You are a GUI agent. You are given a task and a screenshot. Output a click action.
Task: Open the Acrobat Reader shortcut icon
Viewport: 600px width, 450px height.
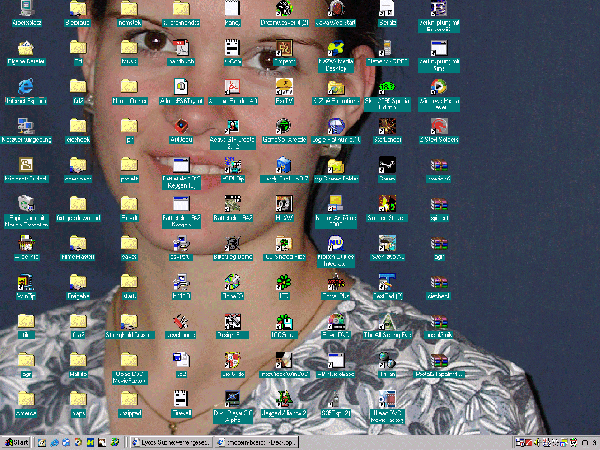232,88
